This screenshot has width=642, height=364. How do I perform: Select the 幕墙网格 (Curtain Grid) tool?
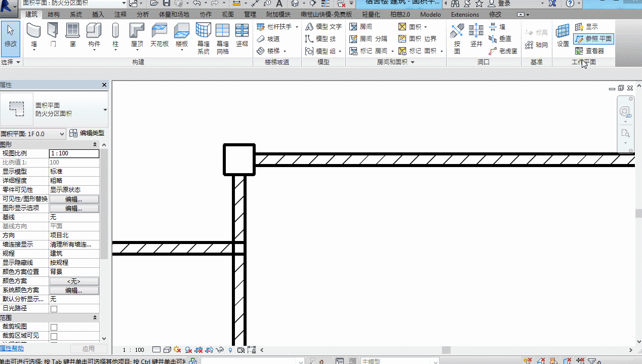click(223, 38)
